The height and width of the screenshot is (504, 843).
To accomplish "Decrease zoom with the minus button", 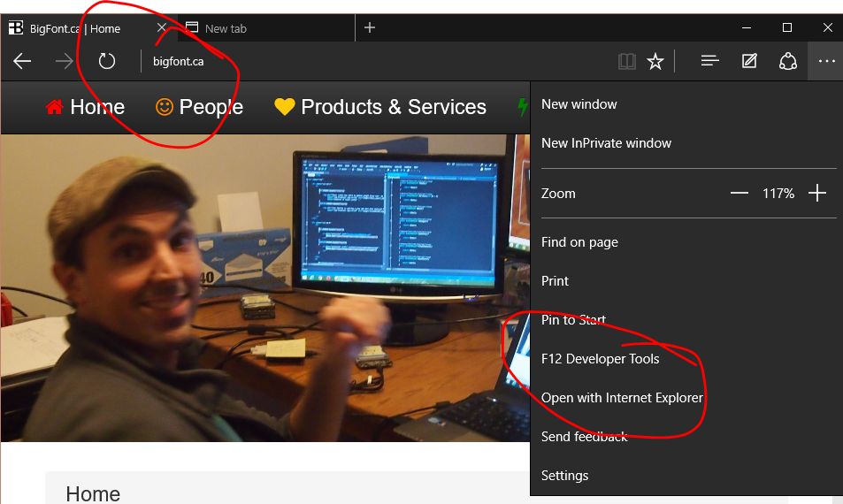I will pyautogui.click(x=740, y=193).
